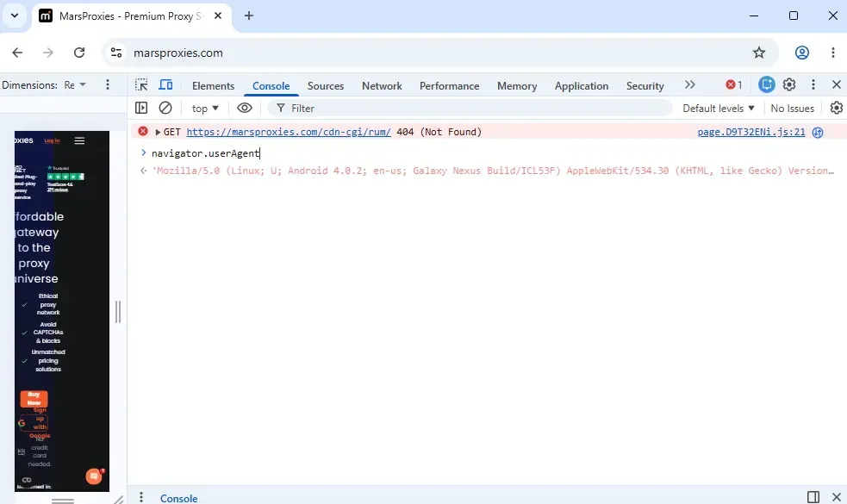Viewport: 847px width, 504px height.
Task: Open site information icon in address bar
Action: 116,53
